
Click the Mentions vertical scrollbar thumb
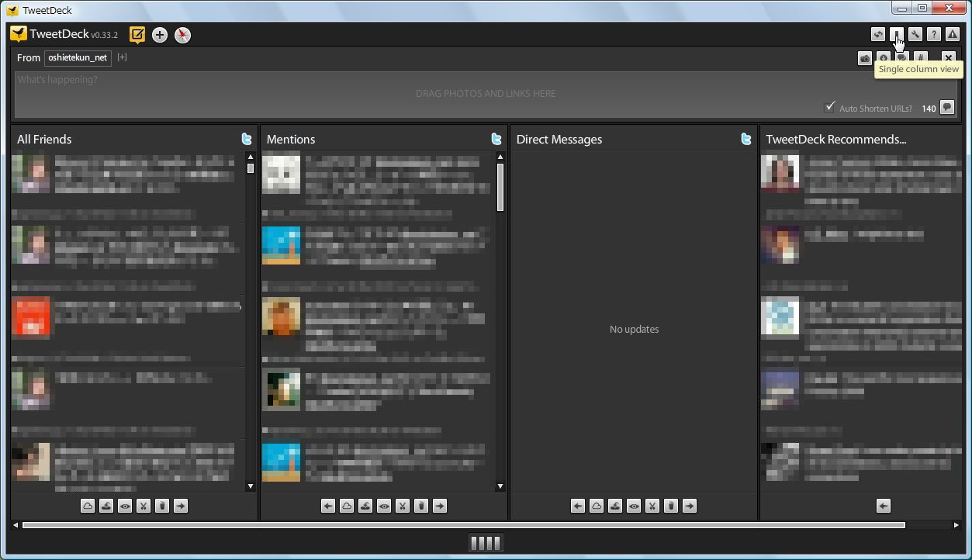(500, 187)
